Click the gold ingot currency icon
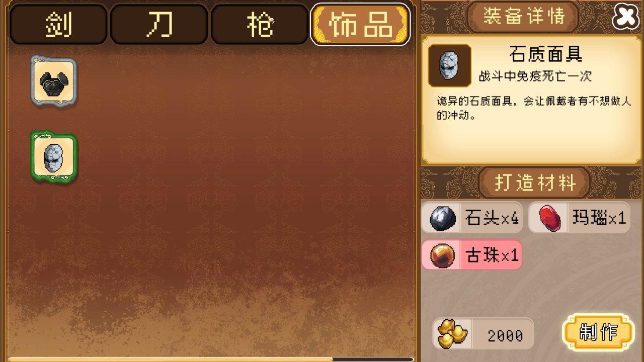644x362 pixels. pyautogui.click(x=452, y=334)
